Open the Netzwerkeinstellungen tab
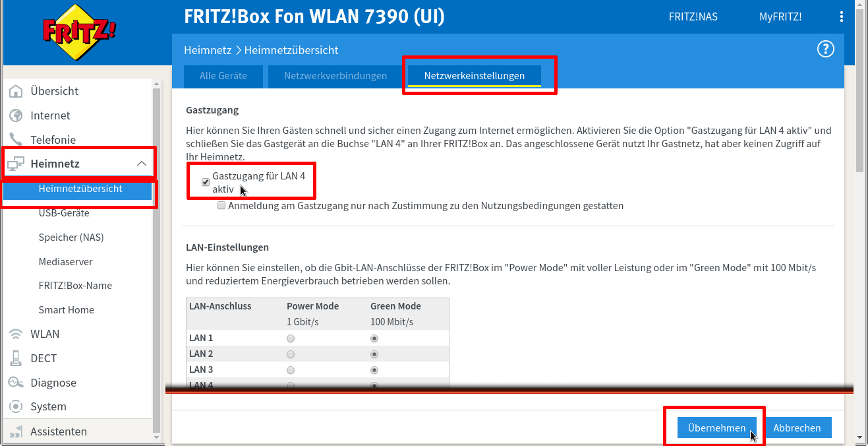This screenshot has height=446, width=868. [475, 76]
